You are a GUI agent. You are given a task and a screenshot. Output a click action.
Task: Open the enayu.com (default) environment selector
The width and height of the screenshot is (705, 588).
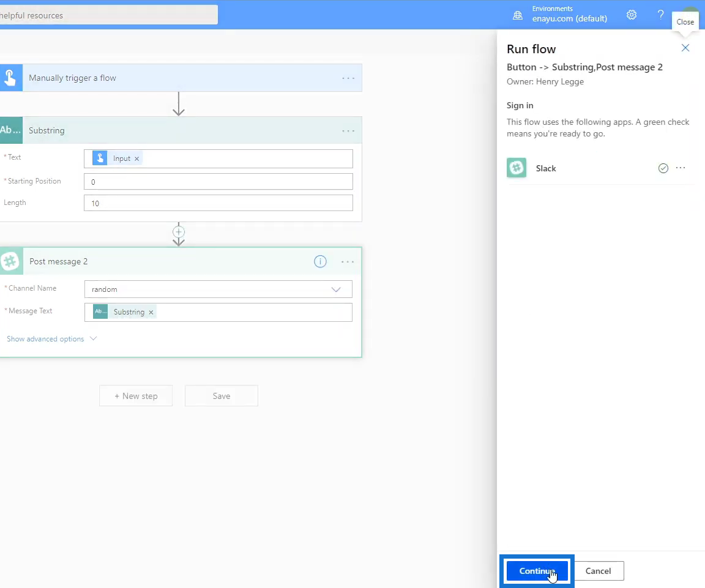point(570,18)
